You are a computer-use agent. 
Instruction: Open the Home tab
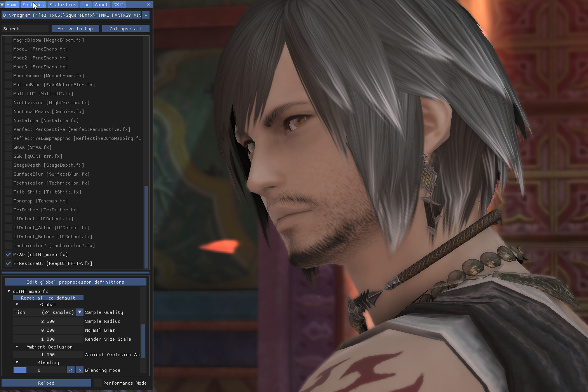tap(12, 5)
